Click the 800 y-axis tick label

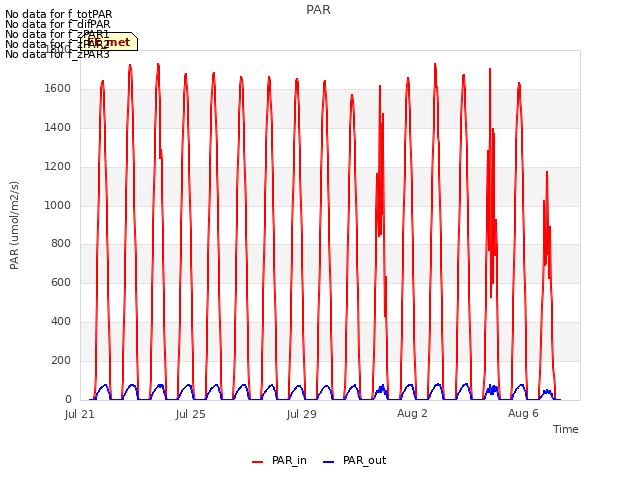click(61, 244)
